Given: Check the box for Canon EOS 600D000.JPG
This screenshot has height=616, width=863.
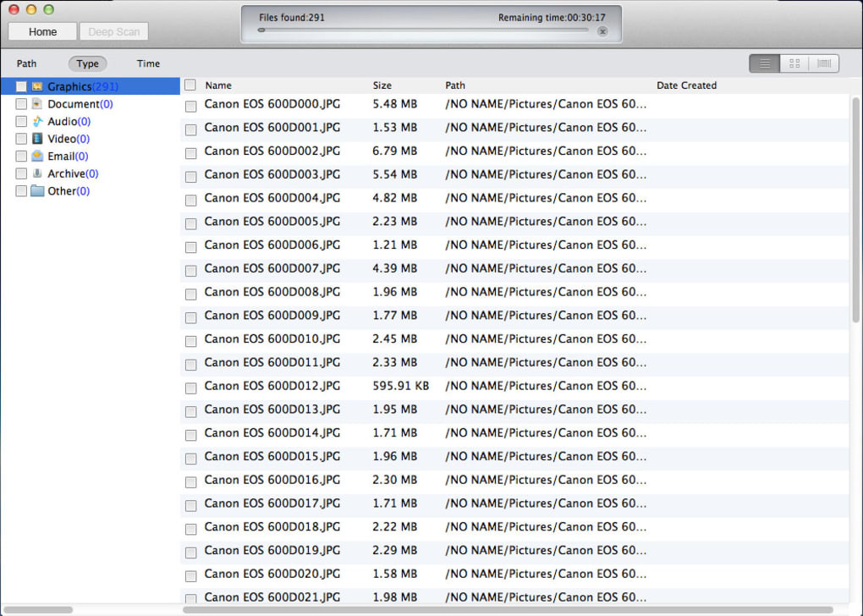Looking at the screenshot, I should (191, 107).
